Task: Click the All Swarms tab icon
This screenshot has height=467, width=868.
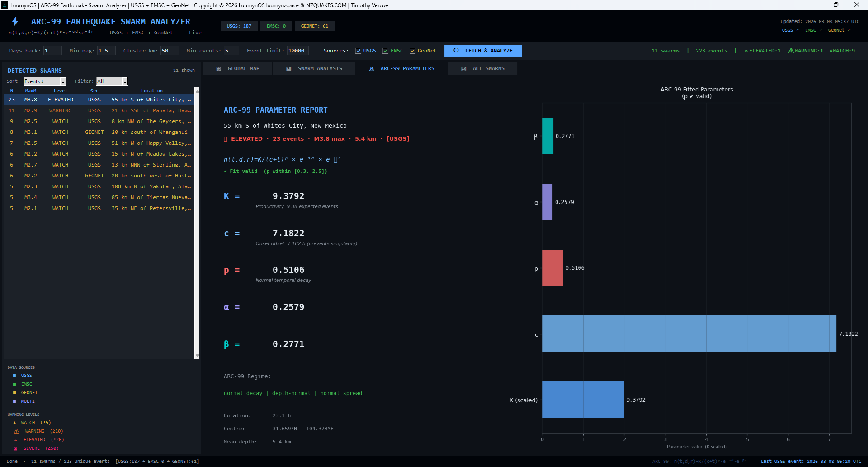Action: [x=464, y=69]
